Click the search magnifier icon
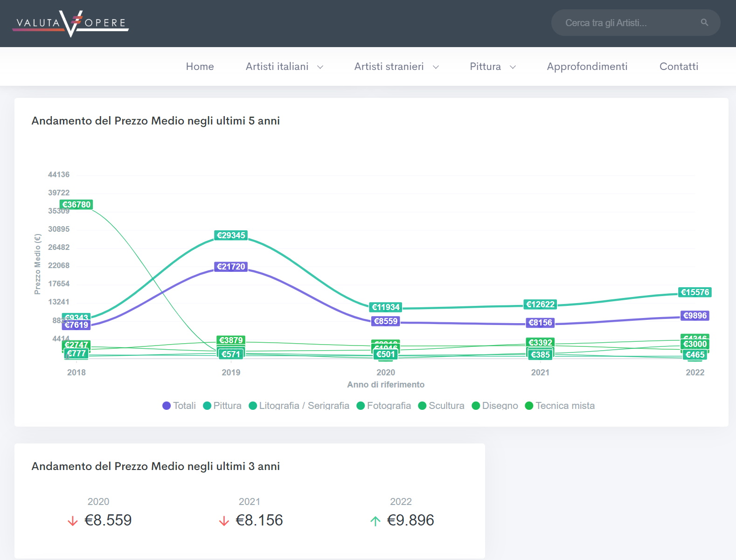 tap(704, 22)
